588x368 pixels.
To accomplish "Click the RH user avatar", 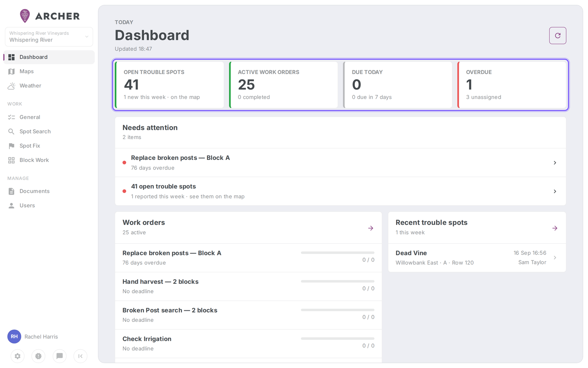I will click(x=14, y=337).
